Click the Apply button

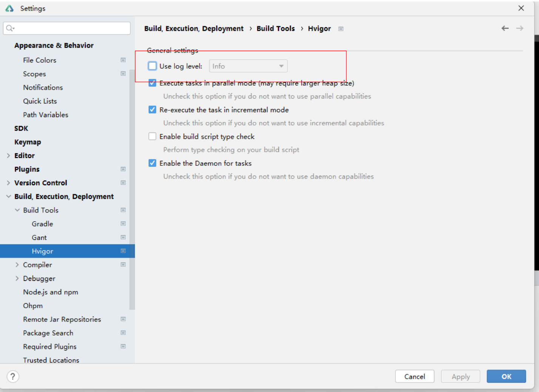[461, 376]
